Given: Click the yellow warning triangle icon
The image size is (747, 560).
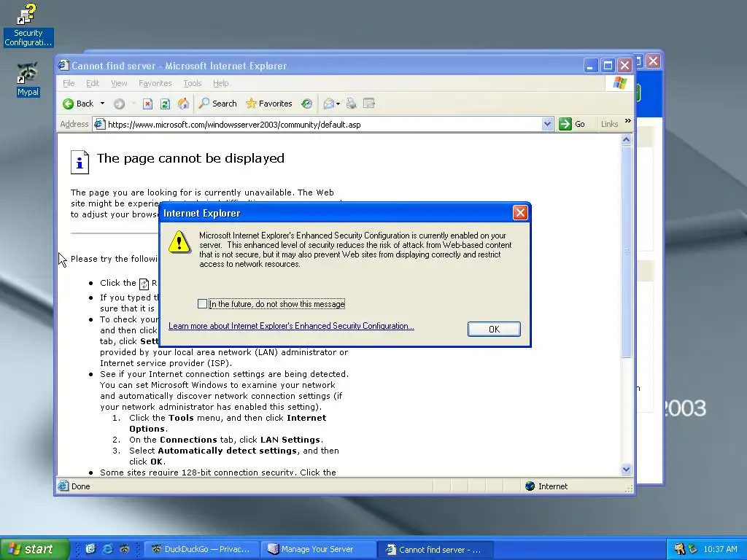Looking at the screenshot, I should 179,242.
